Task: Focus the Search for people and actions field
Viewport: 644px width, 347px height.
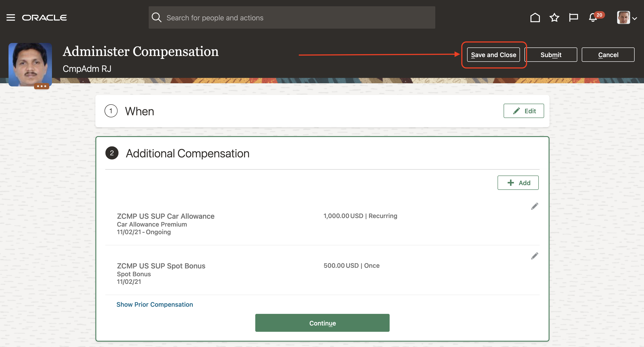Action: pyautogui.click(x=298, y=17)
